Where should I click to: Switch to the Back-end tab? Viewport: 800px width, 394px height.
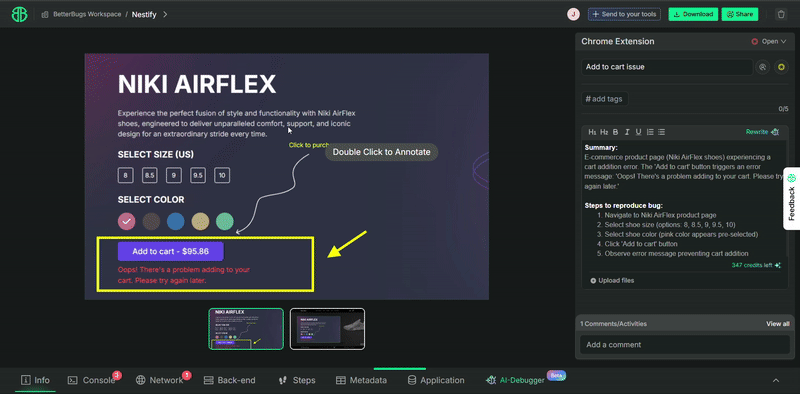tap(230, 380)
